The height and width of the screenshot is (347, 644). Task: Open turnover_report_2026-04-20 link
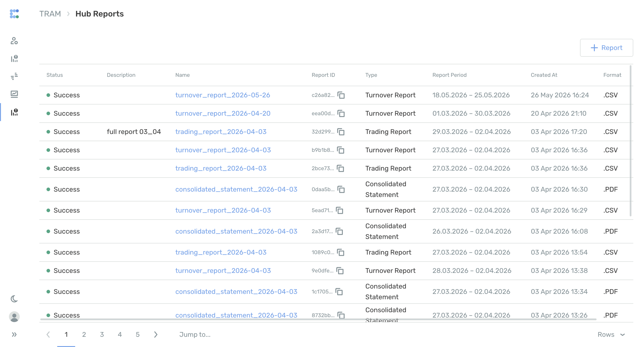223,113
